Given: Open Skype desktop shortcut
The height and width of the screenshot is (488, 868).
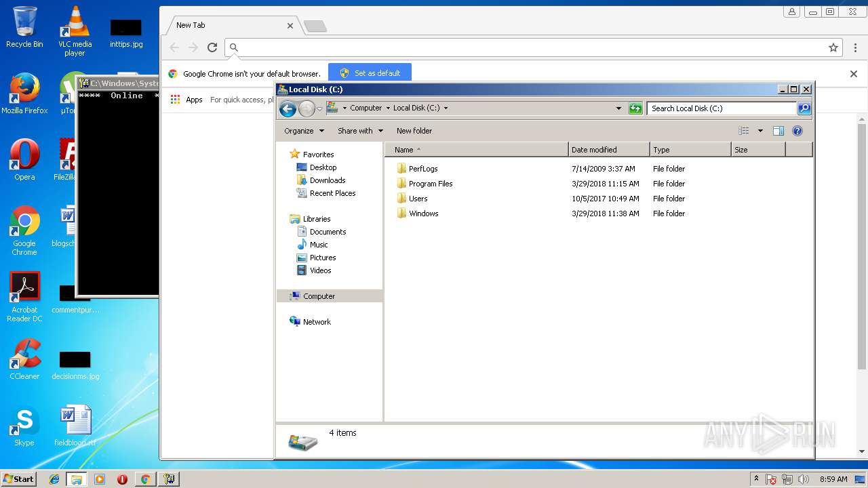Looking at the screenshot, I should pos(24,426).
